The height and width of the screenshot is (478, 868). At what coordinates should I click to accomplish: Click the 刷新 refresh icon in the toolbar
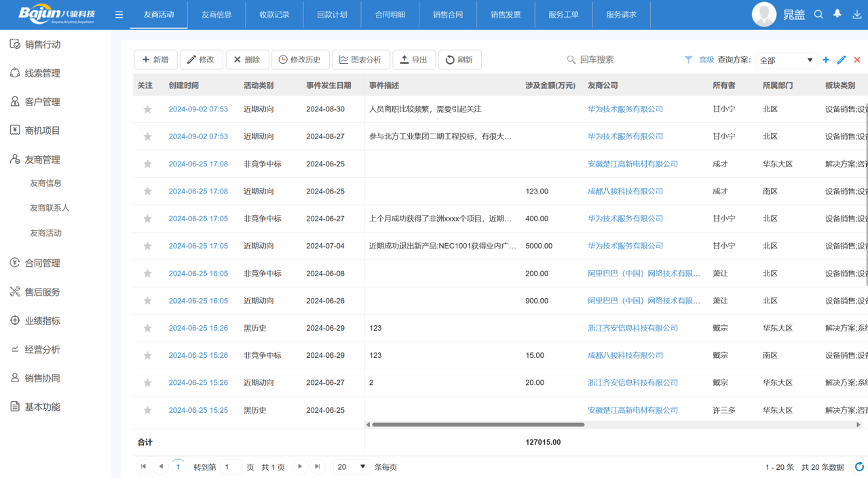tap(449, 59)
